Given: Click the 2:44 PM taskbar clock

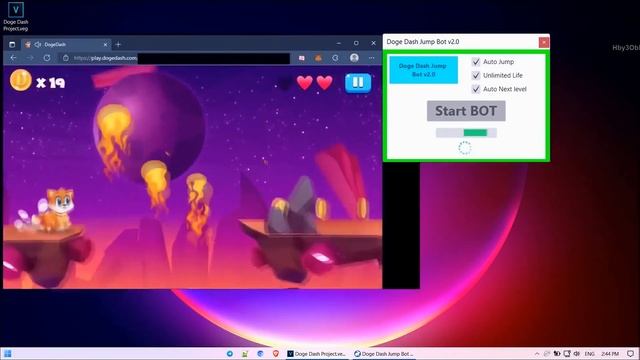Looking at the screenshot, I should point(610,354).
